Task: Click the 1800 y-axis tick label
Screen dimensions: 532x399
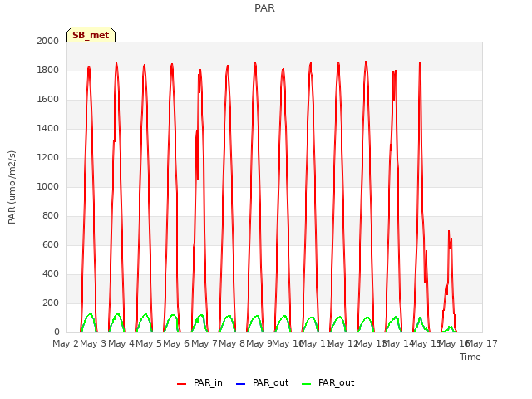Action: (48, 70)
